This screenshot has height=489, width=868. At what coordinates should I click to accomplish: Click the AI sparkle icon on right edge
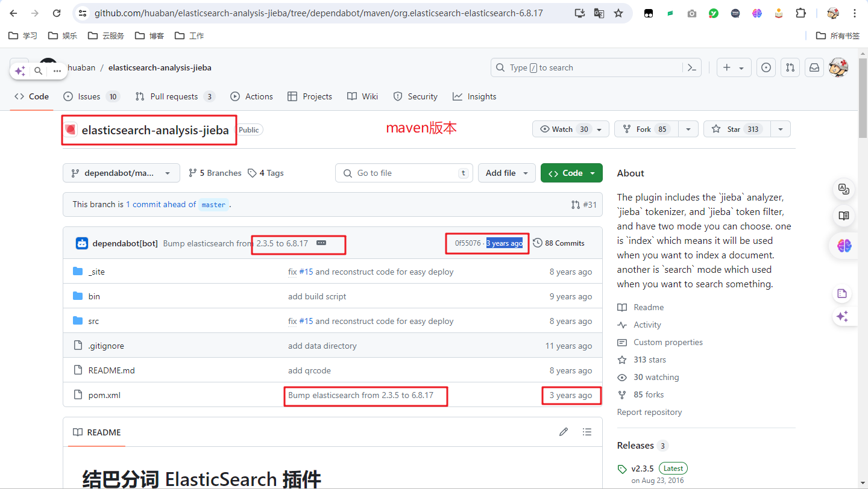coord(843,316)
